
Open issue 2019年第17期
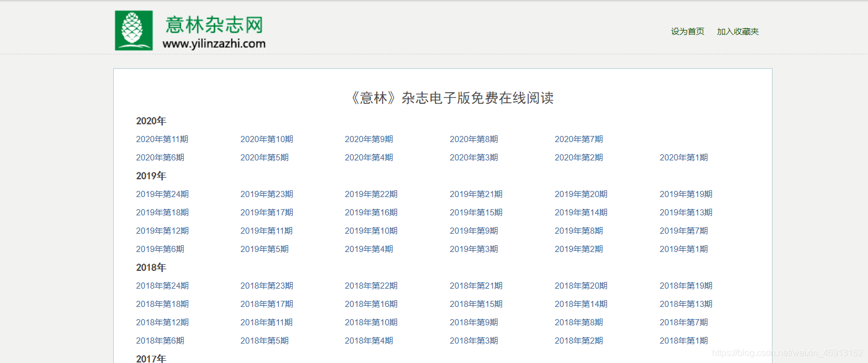267,213
